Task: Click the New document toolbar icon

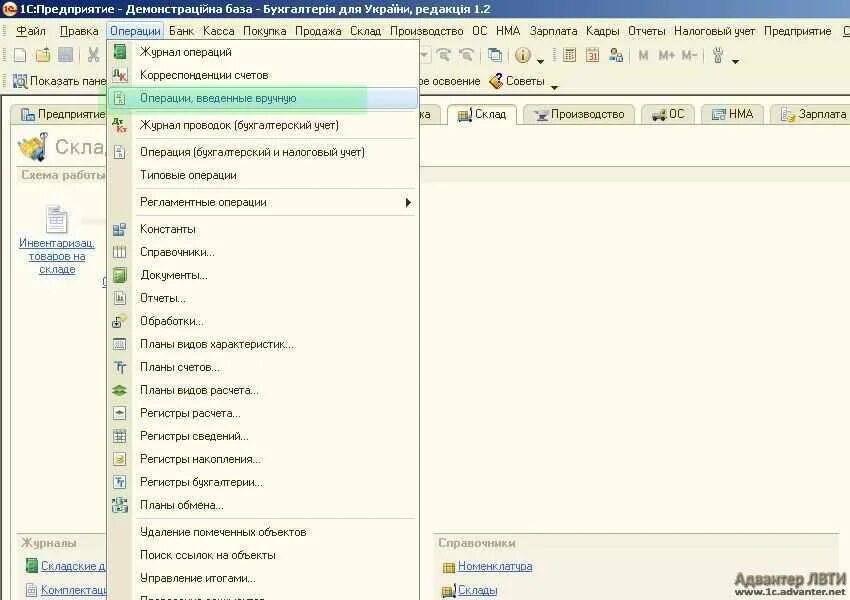Action: [x=20, y=55]
